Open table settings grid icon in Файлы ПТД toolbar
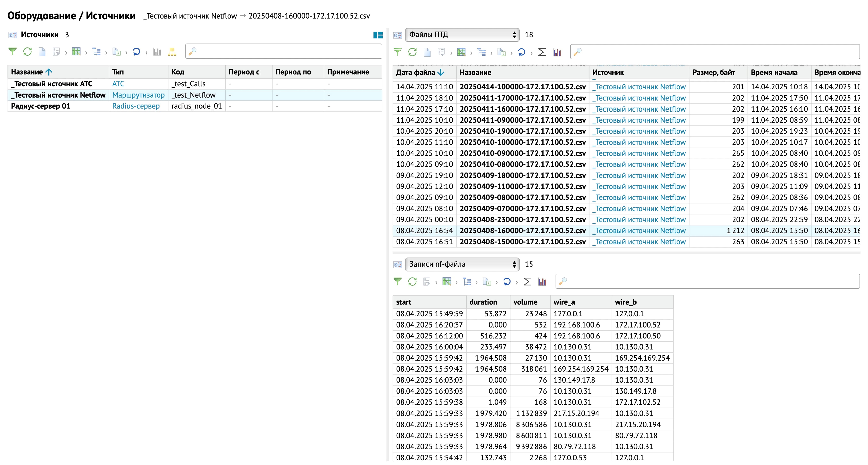Viewport: 868px width, 465px height. coord(461,52)
